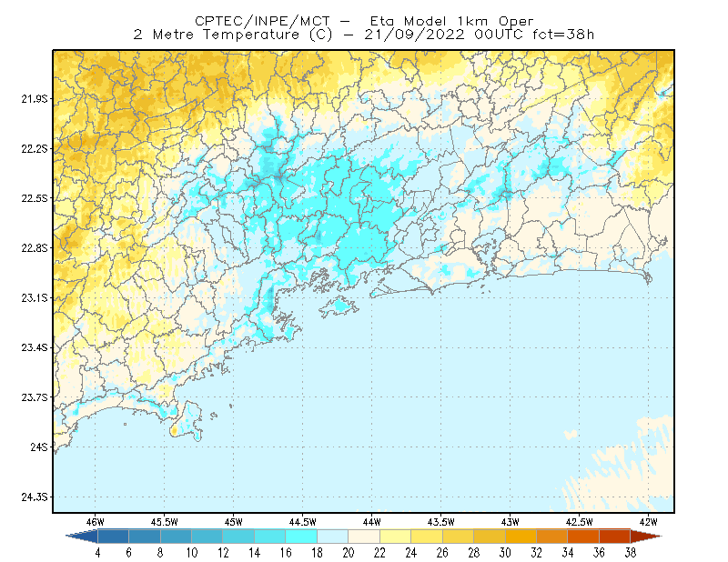Click the dark red right arrow of the colorbar
The width and height of the screenshot is (728, 562).
point(646,537)
